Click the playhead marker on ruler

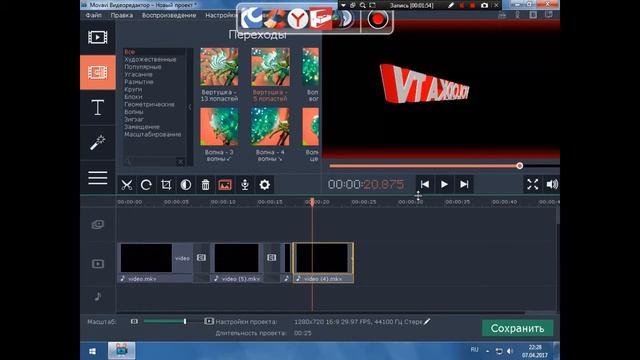[x=312, y=202]
